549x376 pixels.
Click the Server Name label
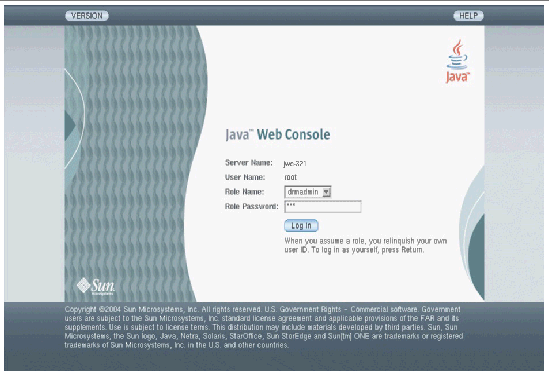[x=249, y=163]
